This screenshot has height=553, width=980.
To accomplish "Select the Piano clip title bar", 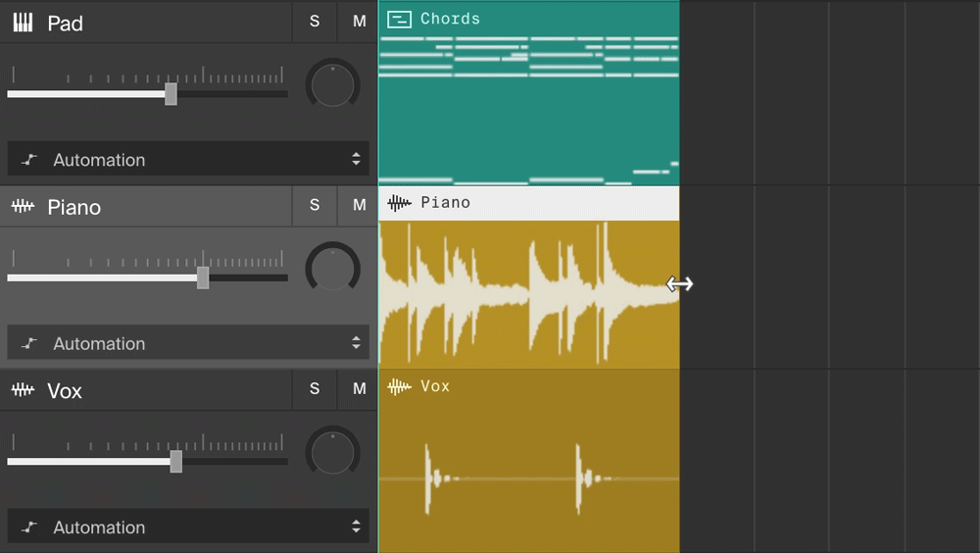I will 549,203.
